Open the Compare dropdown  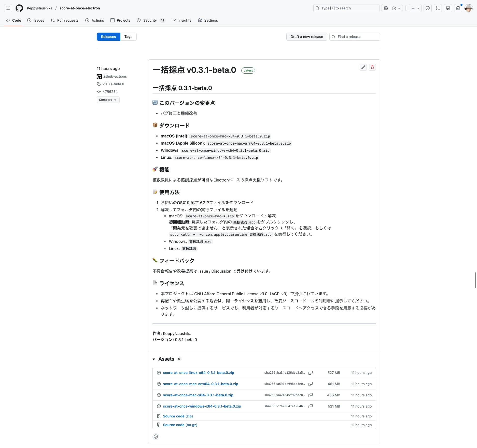pos(108,100)
